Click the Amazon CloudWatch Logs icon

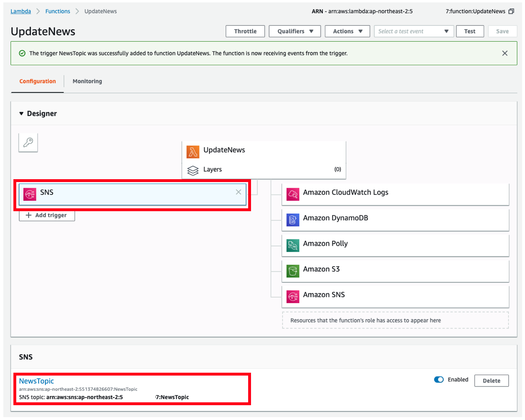point(293,194)
